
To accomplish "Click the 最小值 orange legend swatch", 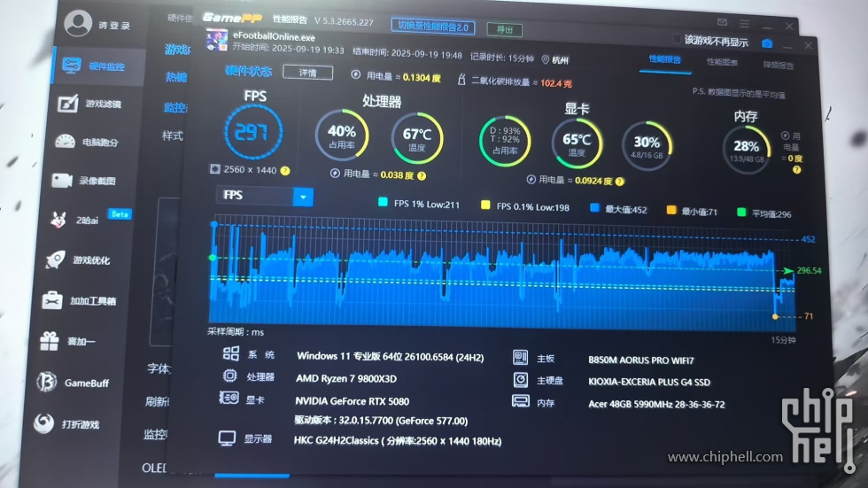I will [671, 210].
